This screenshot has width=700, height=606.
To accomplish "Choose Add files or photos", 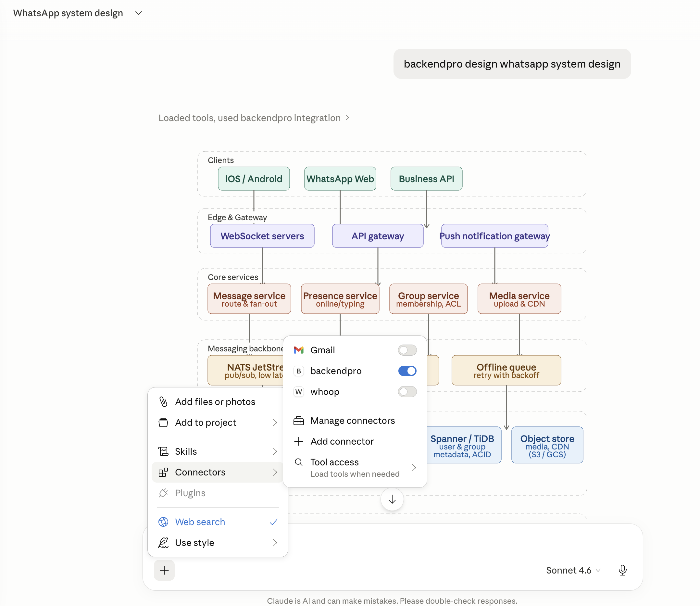I will [x=218, y=402].
